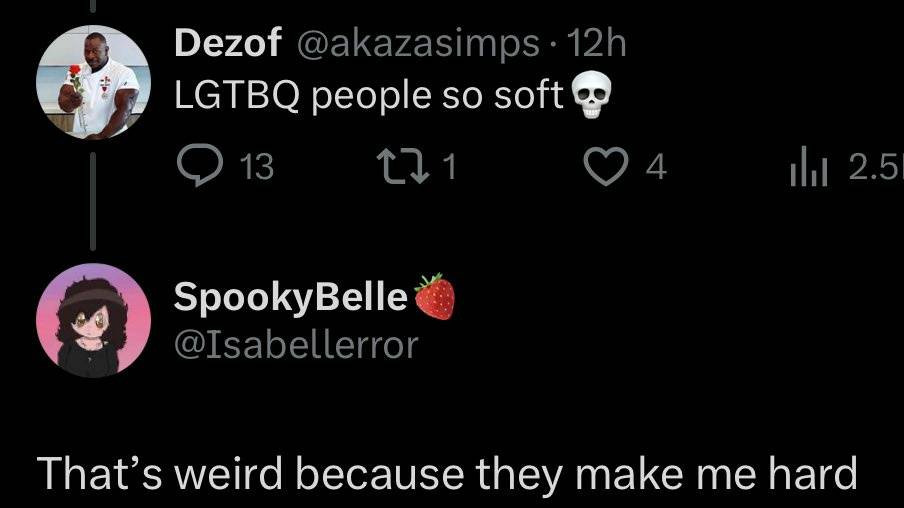Open SpookyBelle's anime avatar
The image size is (904, 508).
point(93,321)
